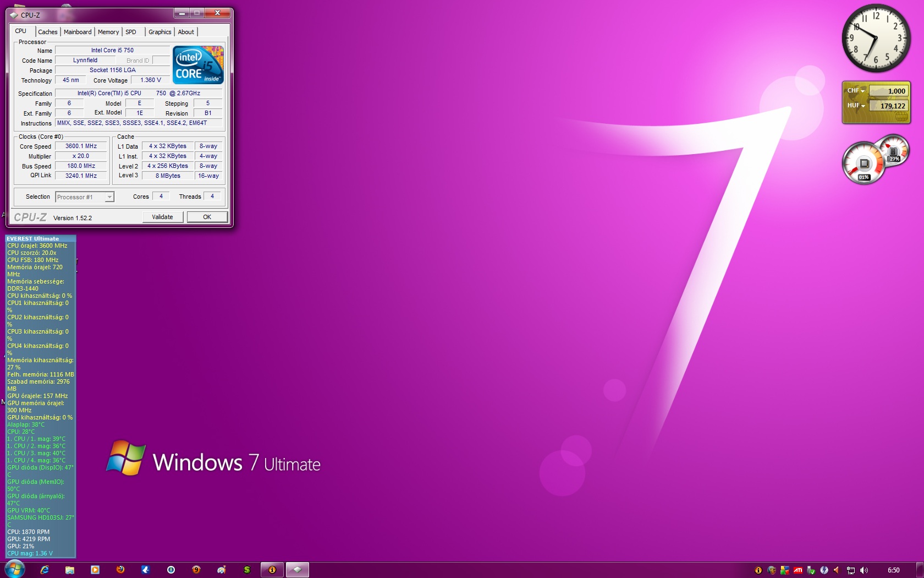Viewport: 924px width, 578px height.
Task: Switch to the CPU-Z taskbar button
Action: point(298,570)
